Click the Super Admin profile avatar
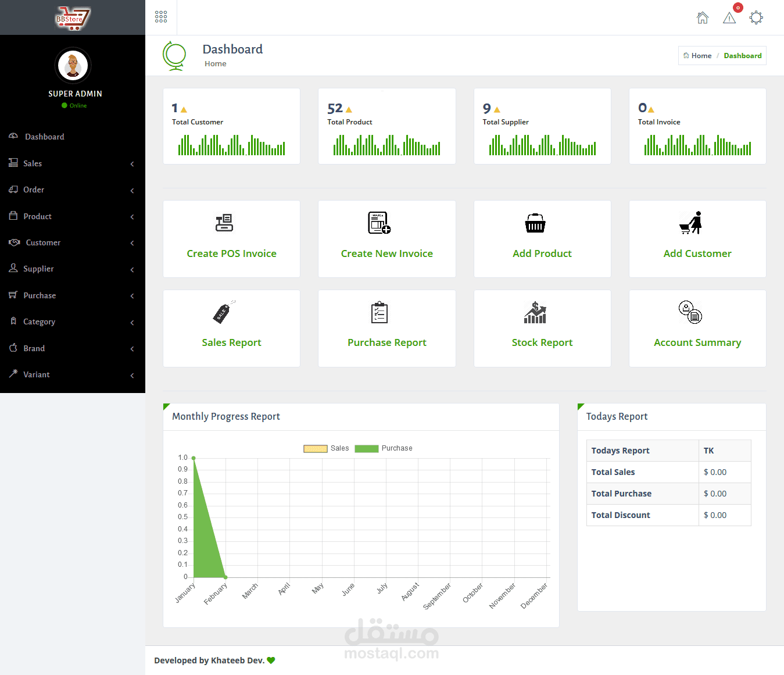The width and height of the screenshot is (784, 675). (73, 65)
